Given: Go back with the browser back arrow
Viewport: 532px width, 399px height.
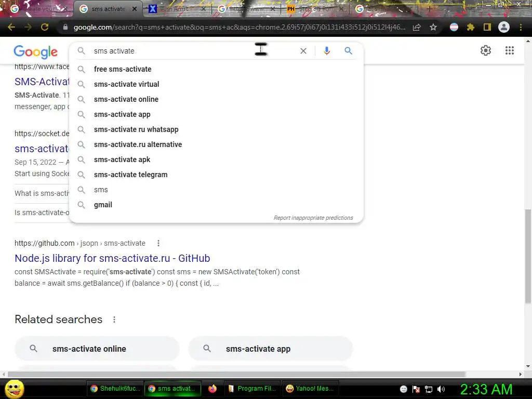Looking at the screenshot, I should [x=11, y=27].
